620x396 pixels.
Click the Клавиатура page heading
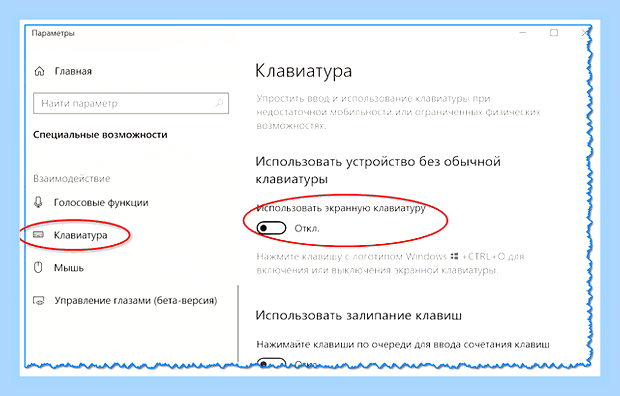[x=304, y=71]
